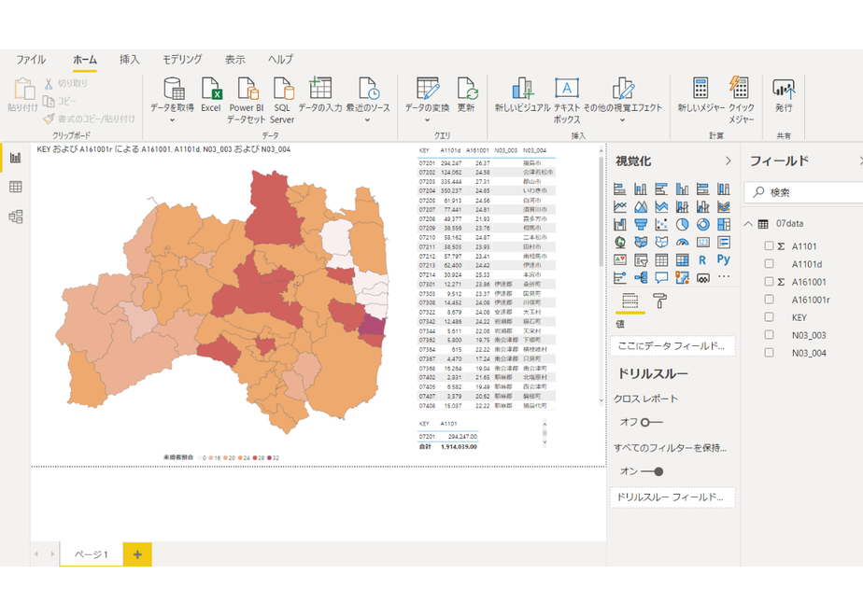Choose the shape map visual

pyautogui.click(x=661, y=242)
